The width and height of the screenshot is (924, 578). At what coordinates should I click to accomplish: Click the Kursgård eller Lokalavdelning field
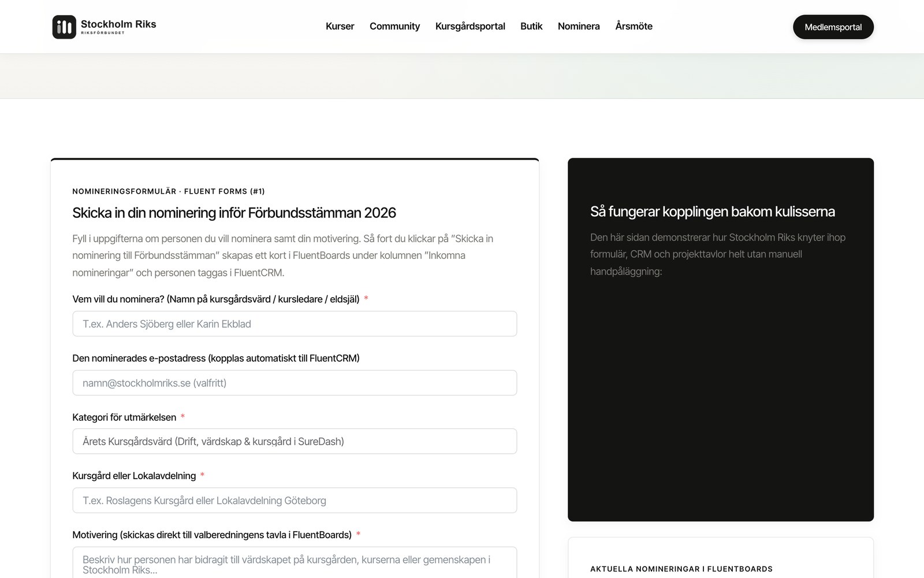tap(295, 500)
